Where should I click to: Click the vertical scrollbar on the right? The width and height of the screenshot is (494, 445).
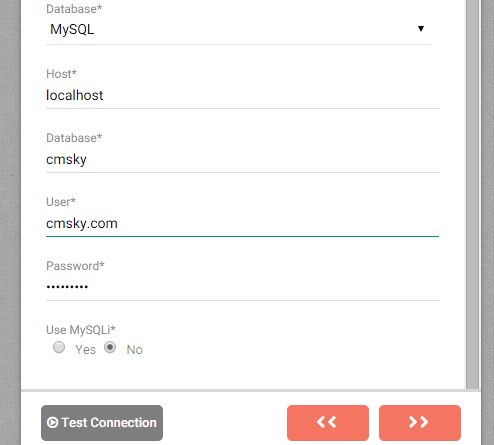(x=472, y=194)
